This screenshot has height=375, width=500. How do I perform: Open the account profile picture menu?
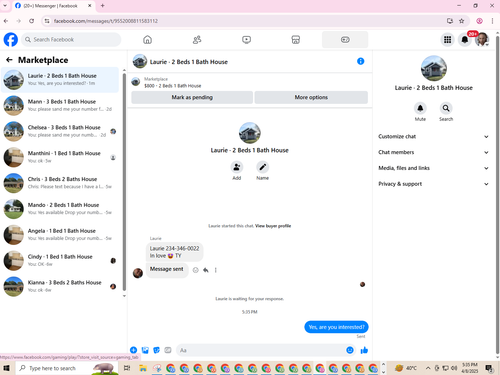pyautogui.click(x=482, y=40)
